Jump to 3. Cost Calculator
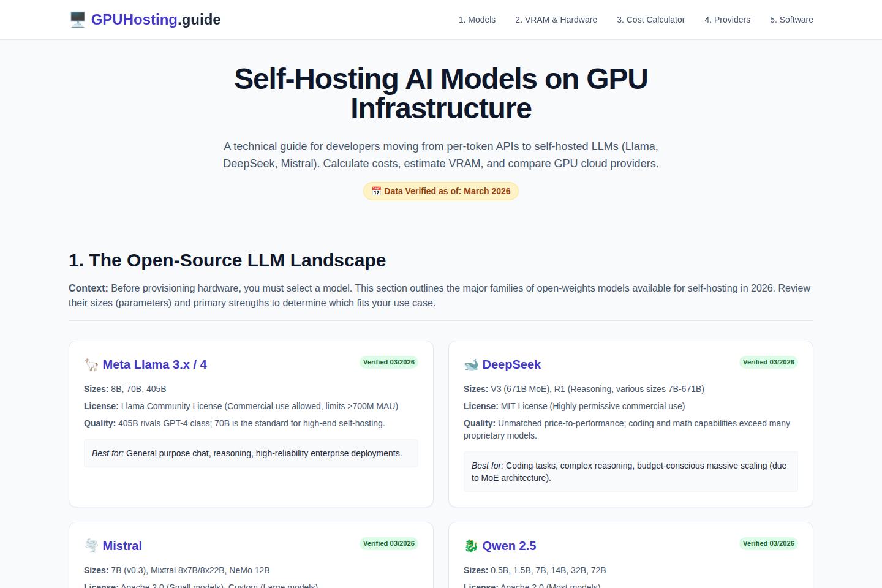The image size is (882, 588). [x=650, y=20]
